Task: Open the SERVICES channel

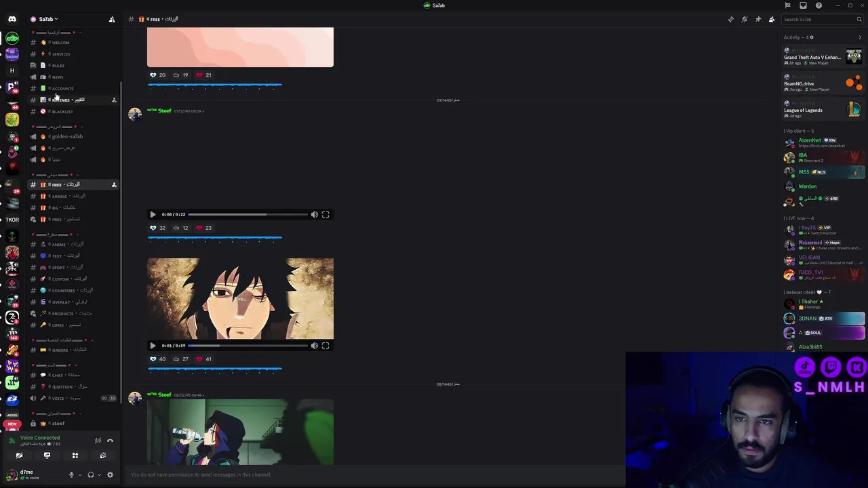Action: click(73, 54)
